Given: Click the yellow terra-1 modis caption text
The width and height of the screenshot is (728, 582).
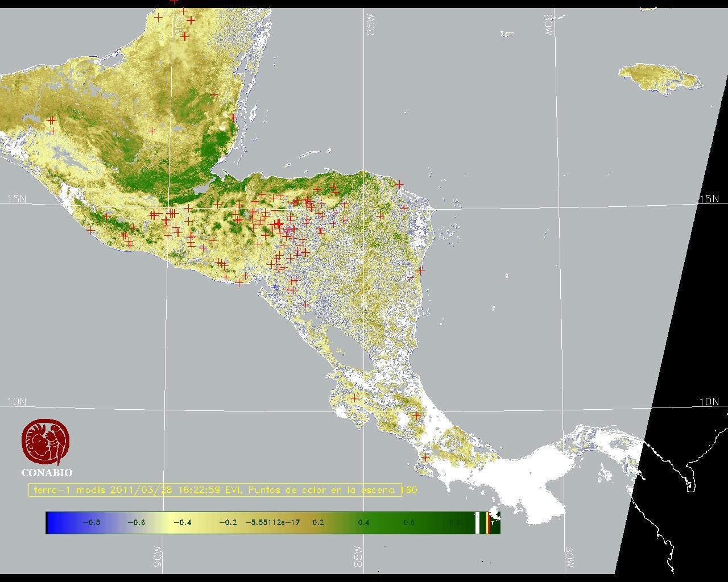Looking at the screenshot, I should click(x=216, y=490).
